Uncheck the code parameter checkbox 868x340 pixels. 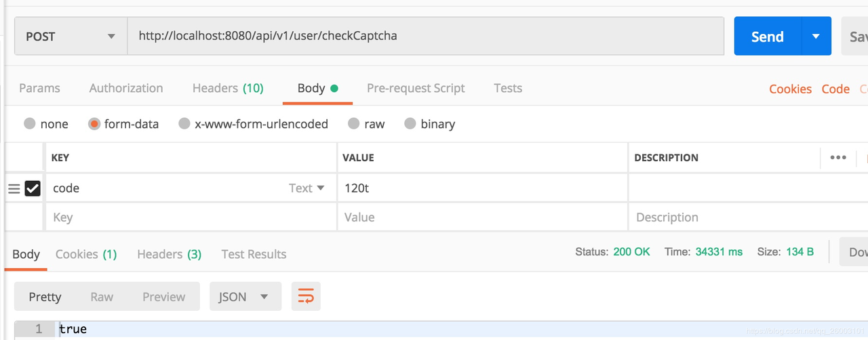point(33,188)
